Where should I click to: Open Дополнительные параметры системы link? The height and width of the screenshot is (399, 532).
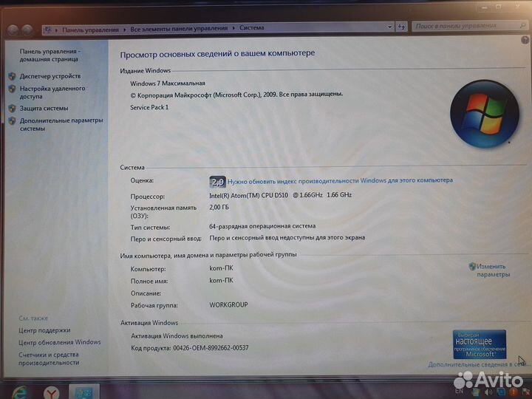tap(61, 124)
